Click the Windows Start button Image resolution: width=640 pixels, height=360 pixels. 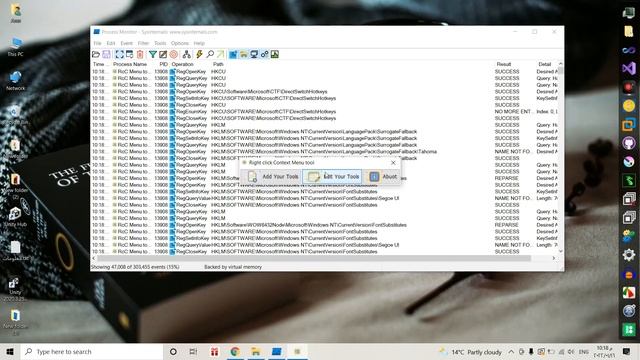click(x=10, y=351)
